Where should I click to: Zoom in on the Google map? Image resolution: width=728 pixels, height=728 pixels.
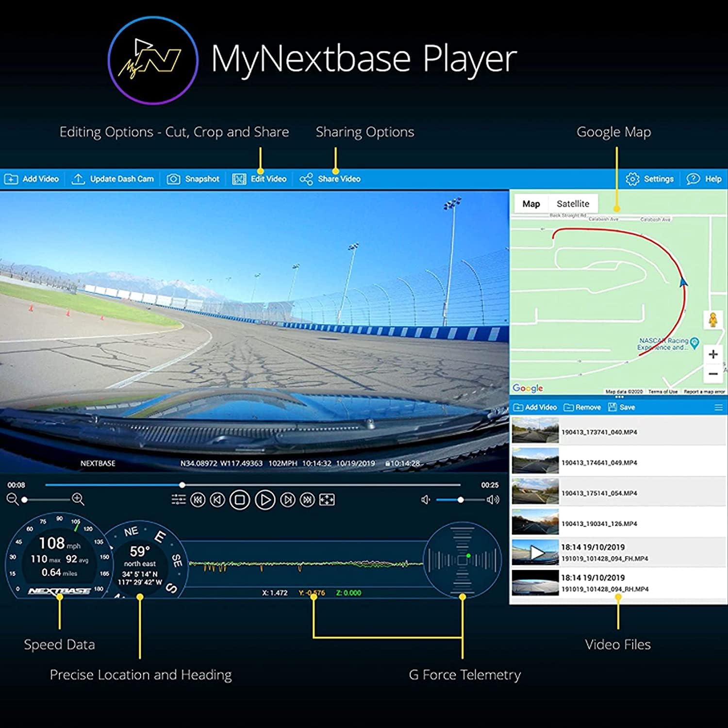pos(713,354)
